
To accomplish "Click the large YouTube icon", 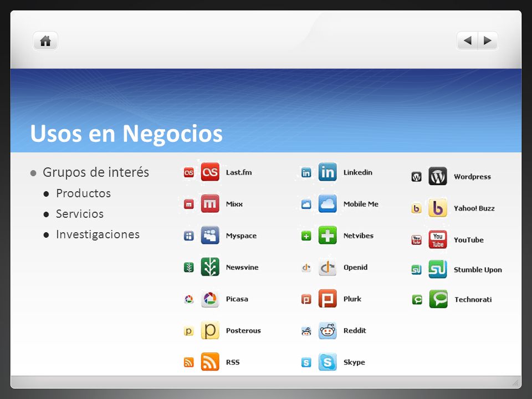I will pyautogui.click(x=438, y=239).
